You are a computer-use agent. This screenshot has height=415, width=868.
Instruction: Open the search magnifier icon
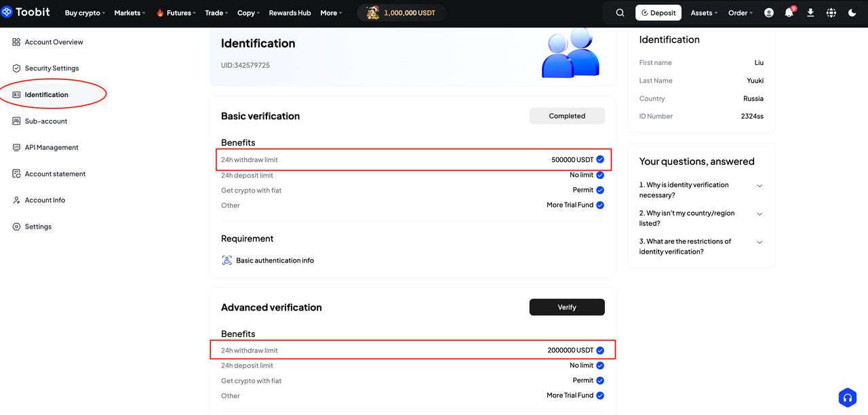tap(620, 13)
